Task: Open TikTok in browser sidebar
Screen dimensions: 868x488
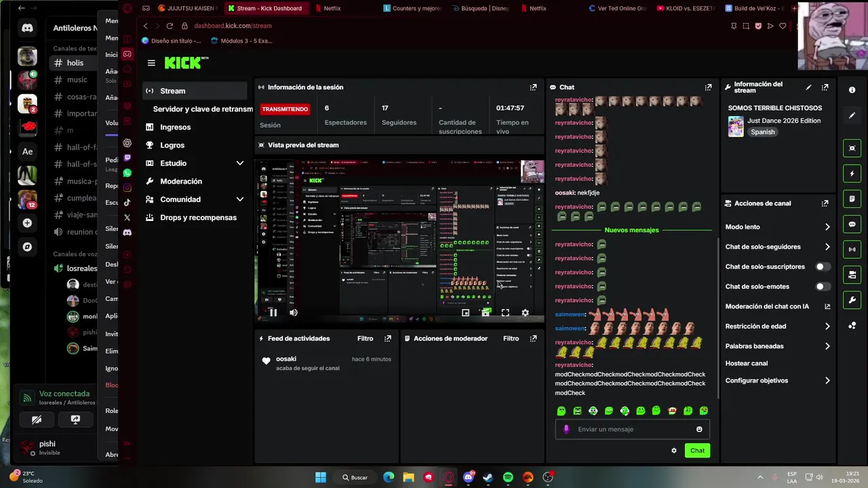Action: point(127,203)
